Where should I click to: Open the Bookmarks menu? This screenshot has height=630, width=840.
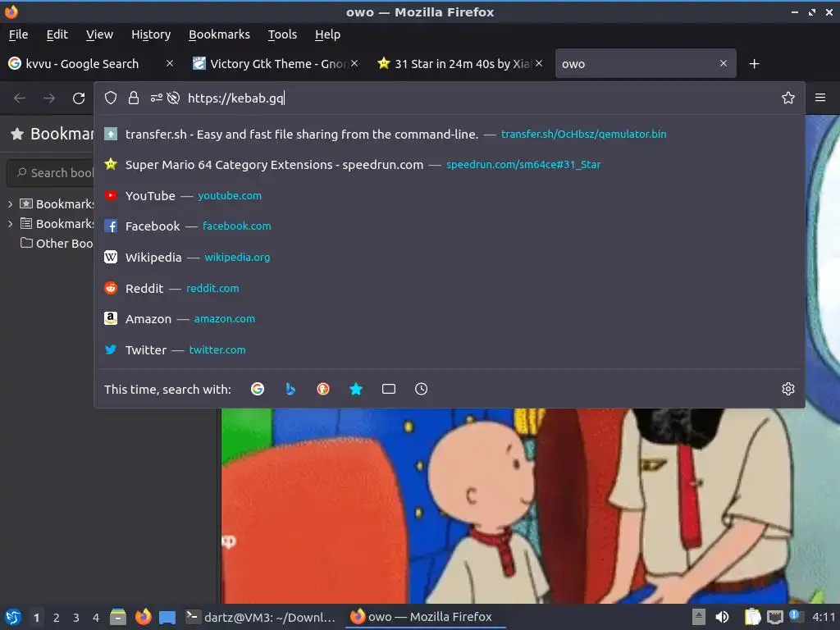click(x=219, y=34)
